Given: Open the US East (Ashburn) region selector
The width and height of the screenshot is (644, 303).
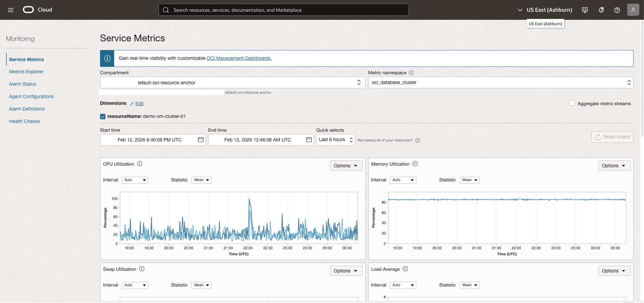Looking at the screenshot, I should click(545, 10).
